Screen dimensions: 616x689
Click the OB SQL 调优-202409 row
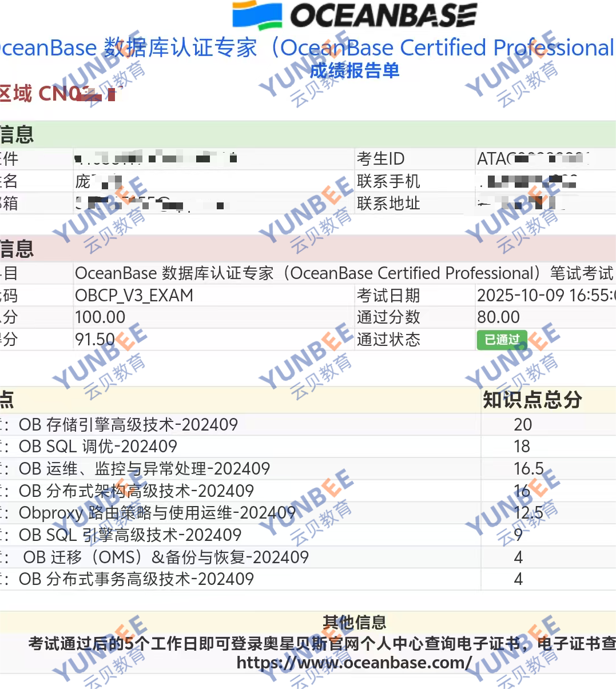coord(98,447)
